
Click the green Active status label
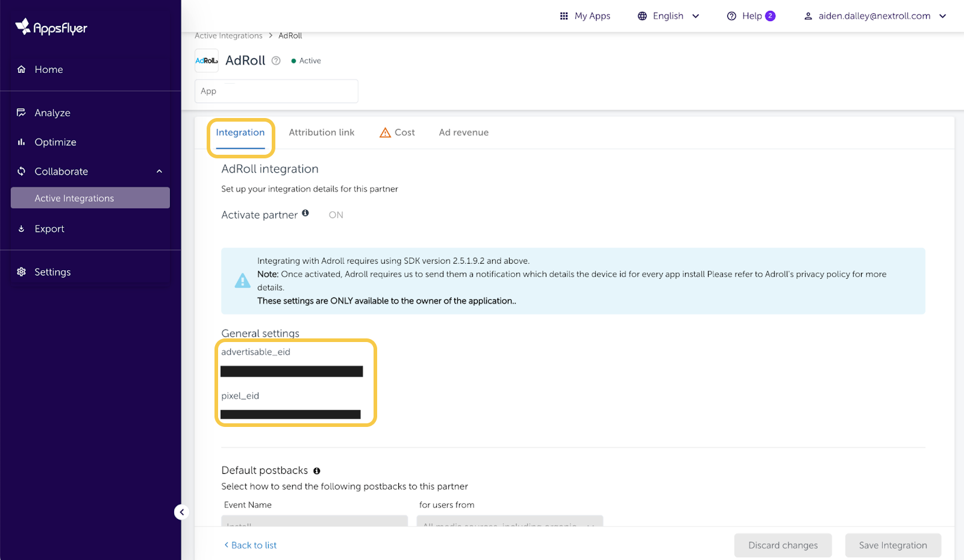[306, 61]
